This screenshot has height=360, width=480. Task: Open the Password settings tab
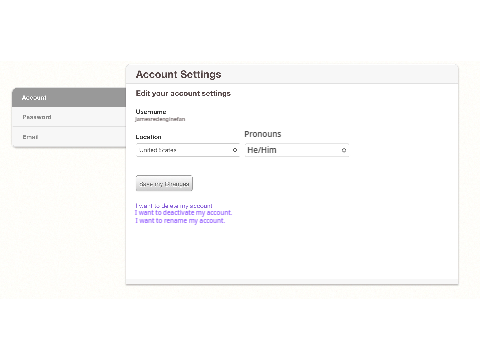click(69, 117)
